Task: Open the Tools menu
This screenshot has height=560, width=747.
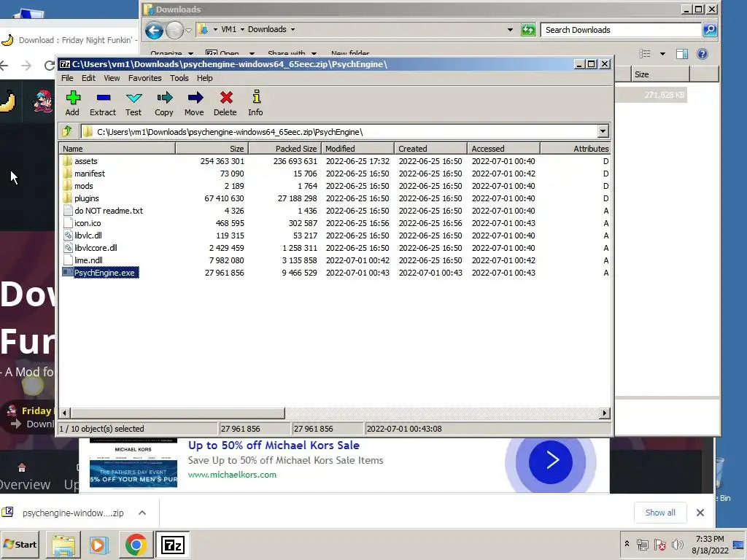Action: (x=179, y=78)
